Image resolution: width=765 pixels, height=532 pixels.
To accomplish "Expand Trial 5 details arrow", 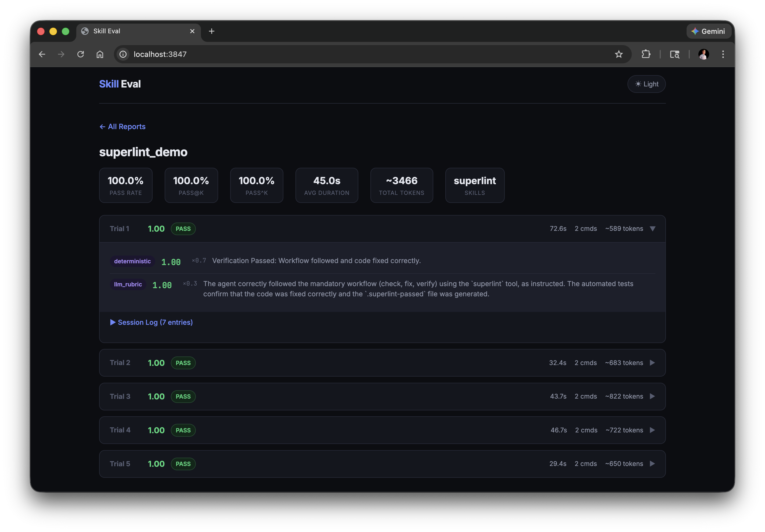I will click(652, 463).
